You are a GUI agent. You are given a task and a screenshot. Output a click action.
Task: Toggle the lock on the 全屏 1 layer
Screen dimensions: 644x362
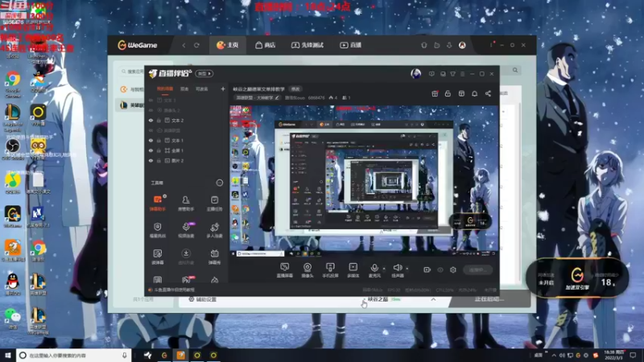coord(159,150)
